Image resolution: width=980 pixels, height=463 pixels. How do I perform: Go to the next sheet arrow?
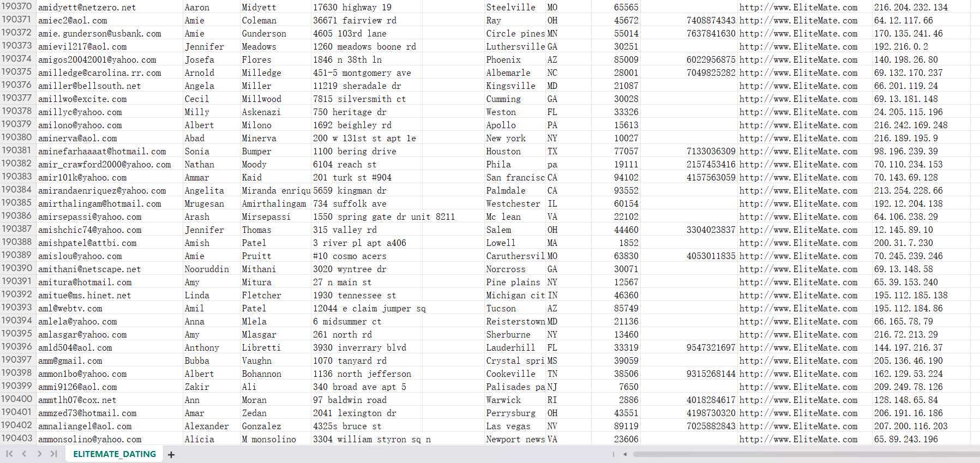(x=39, y=454)
